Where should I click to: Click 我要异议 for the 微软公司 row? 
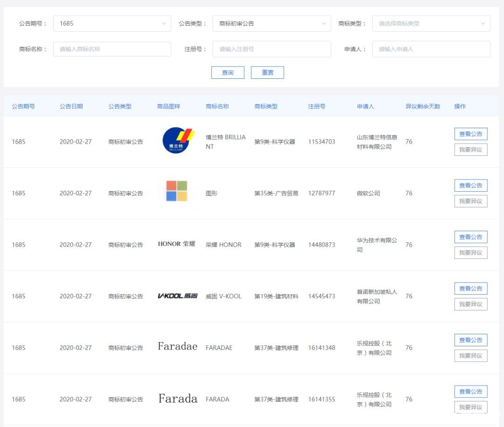(x=470, y=201)
